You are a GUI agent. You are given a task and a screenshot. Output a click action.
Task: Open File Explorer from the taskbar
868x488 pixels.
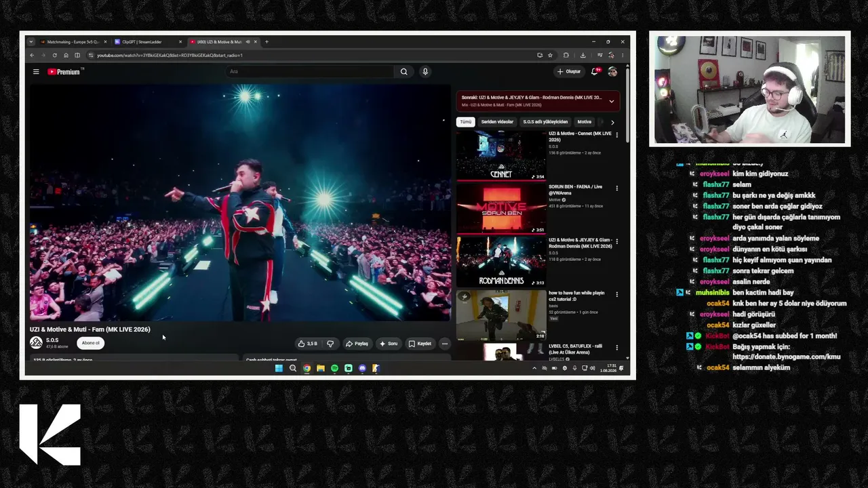321,368
